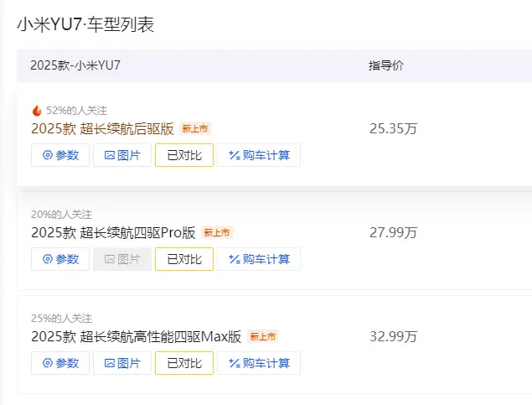Select the 2025款-小米YU7 header row
532x405 pixels.
click(x=275, y=65)
